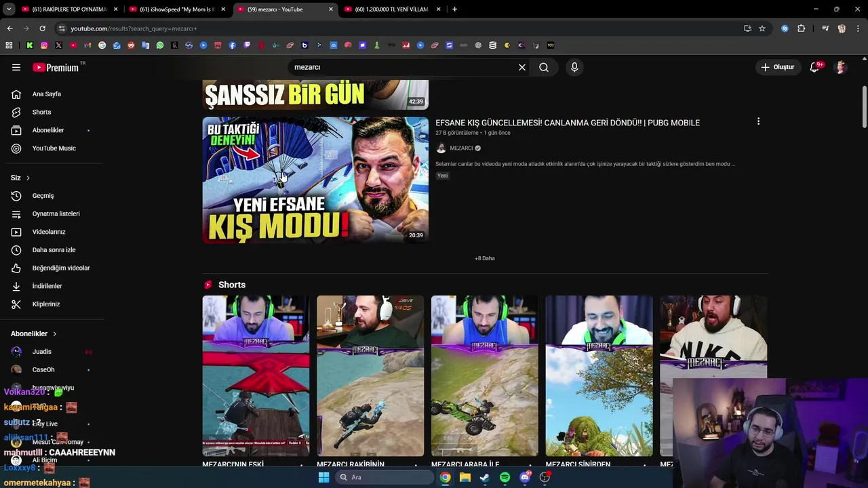Reload the page

click(x=42, y=28)
